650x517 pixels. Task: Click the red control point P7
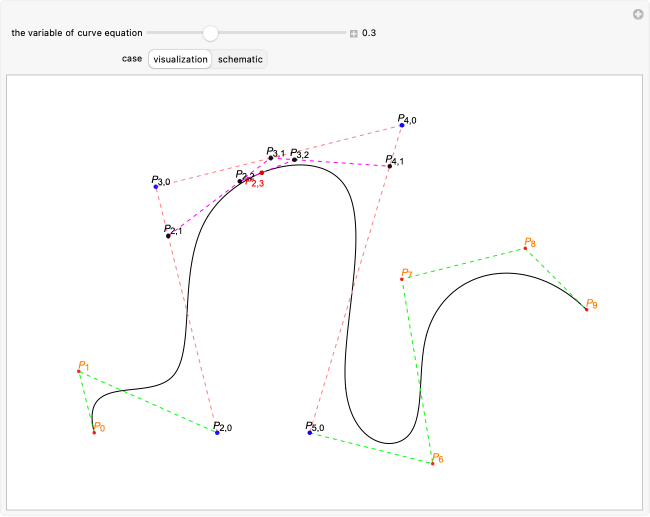402,279
